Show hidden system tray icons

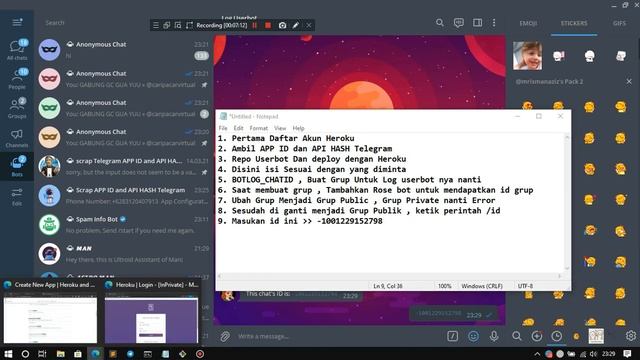[x=537, y=354]
